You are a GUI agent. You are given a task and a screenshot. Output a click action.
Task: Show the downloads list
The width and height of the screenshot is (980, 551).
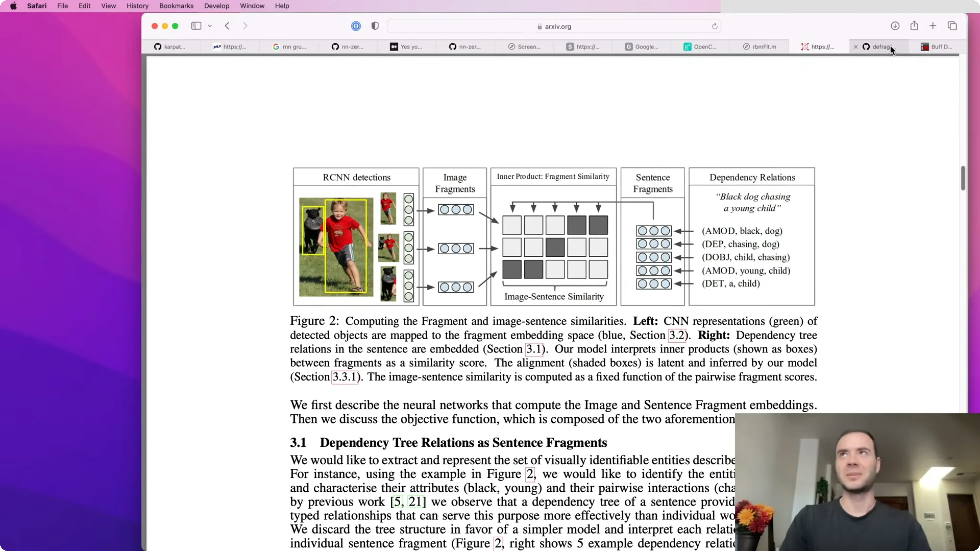pyautogui.click(x=895, y=26)
